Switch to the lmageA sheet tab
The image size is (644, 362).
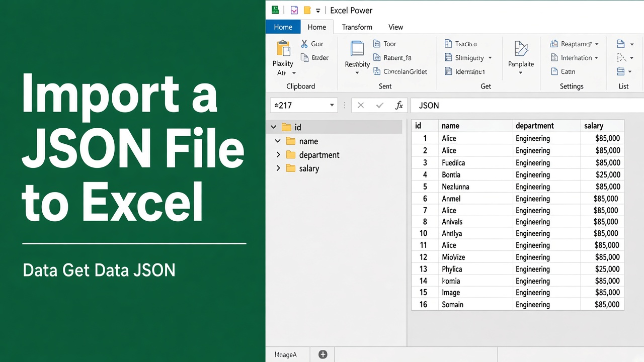click(286, 354)
